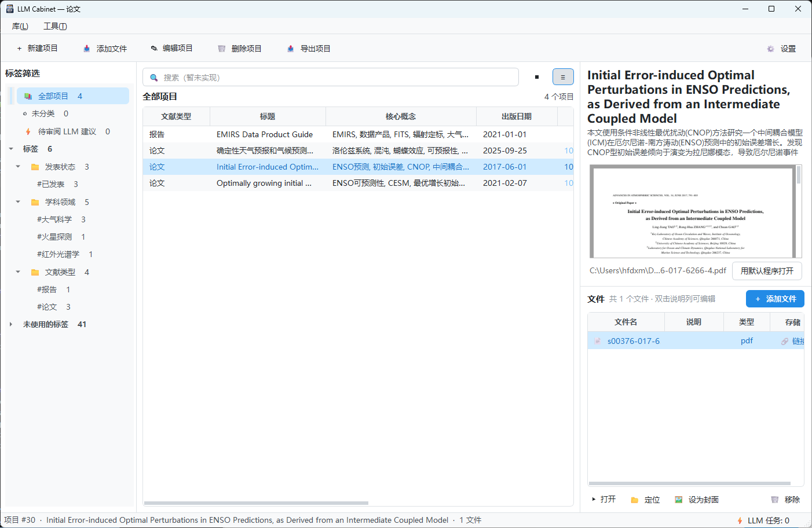Image resolution: width=812 pixels, height=528 pixels.
Task: Click the 定位 folder icon
Action: coord(634,500)
